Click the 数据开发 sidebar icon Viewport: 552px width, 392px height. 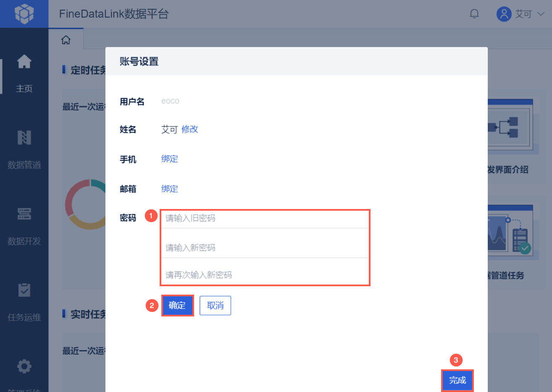24,214
